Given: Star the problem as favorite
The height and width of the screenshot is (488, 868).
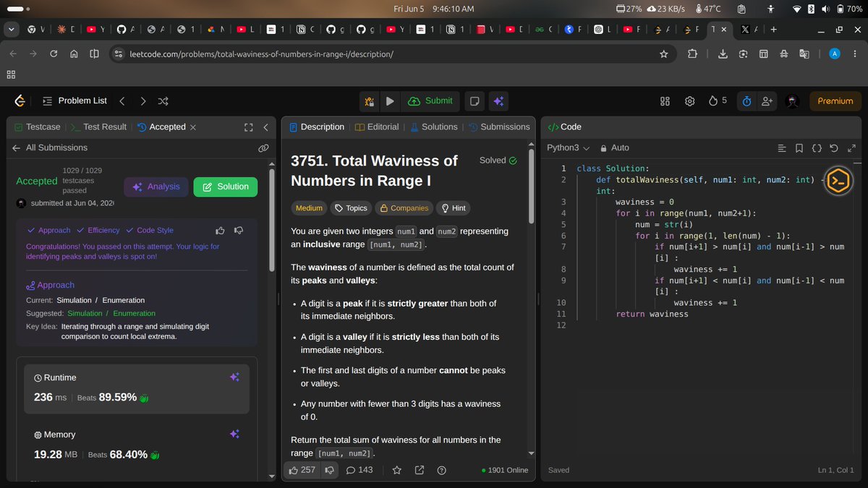Looking at the screenshot, I should click(x=396, y=470).
